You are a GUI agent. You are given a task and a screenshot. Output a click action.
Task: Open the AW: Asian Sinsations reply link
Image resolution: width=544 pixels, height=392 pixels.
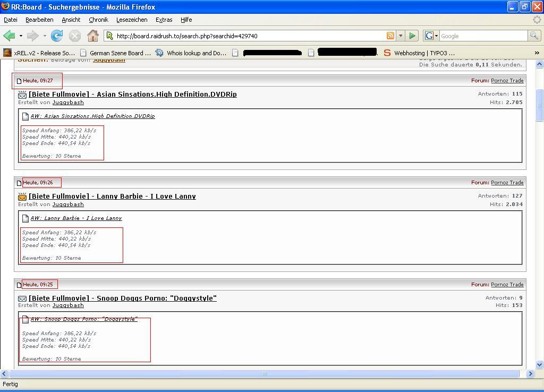[x=92, y=116]
